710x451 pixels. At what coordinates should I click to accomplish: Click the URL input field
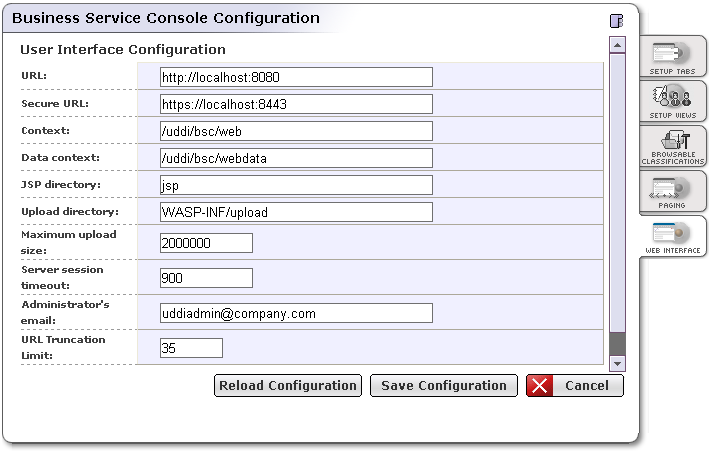tap(296, 77)
